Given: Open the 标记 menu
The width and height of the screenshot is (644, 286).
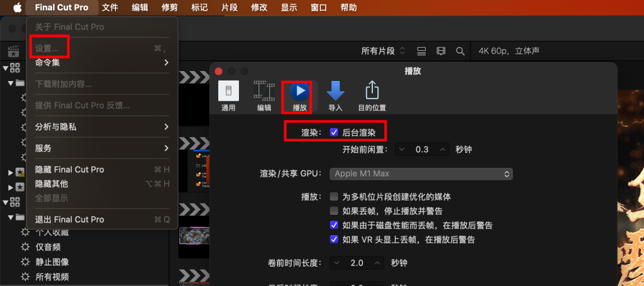Looking at the screenshot, I should [x=199, y=8].
